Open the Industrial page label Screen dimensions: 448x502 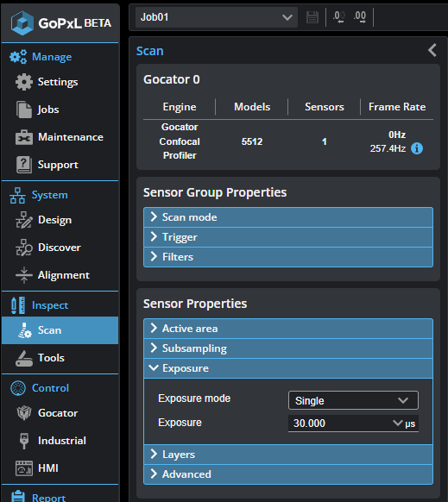pos(62,441)
